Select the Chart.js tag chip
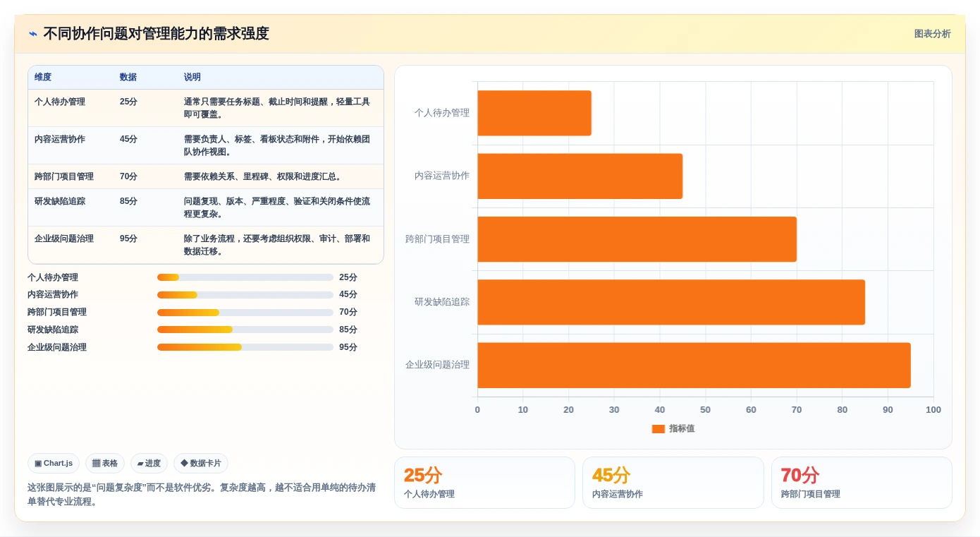The image size is (980, 537). 54,463
